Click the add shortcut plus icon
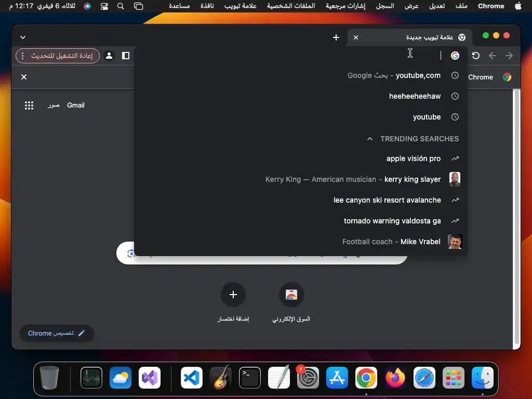The height and width of the screenshot is (399, 532). (233, 295)
